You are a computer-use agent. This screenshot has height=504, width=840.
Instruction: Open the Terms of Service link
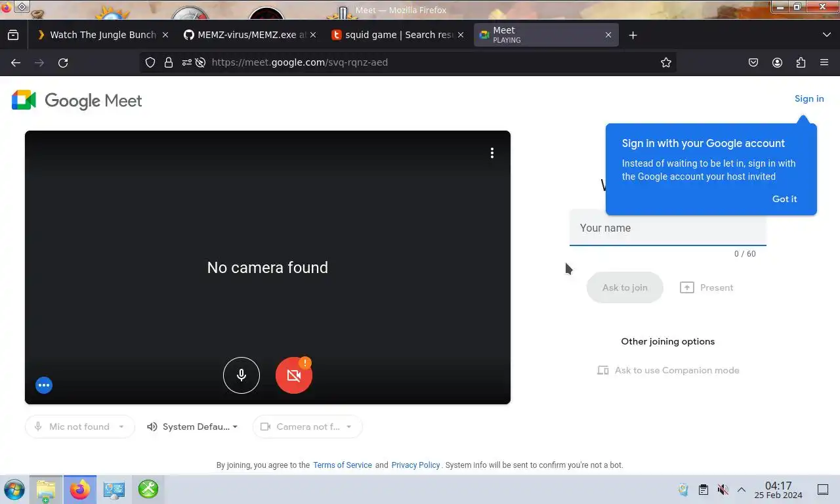tap(343, 465)
